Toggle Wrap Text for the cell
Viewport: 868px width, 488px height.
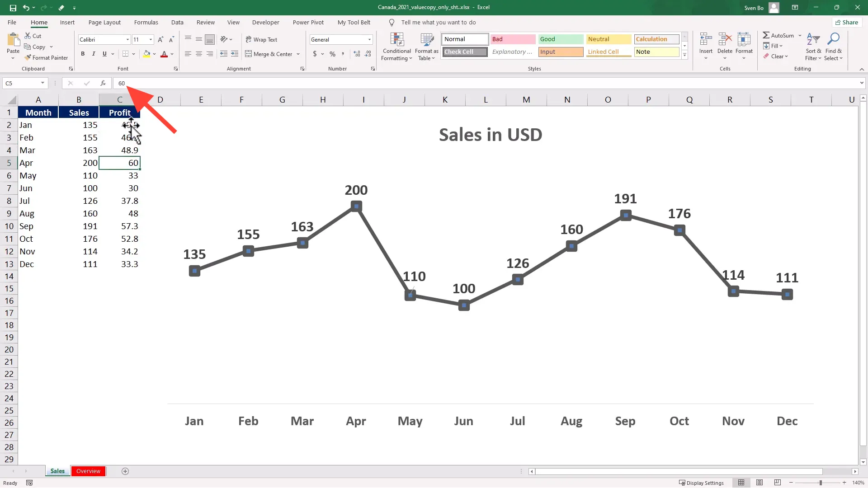[x=261, y=40]
